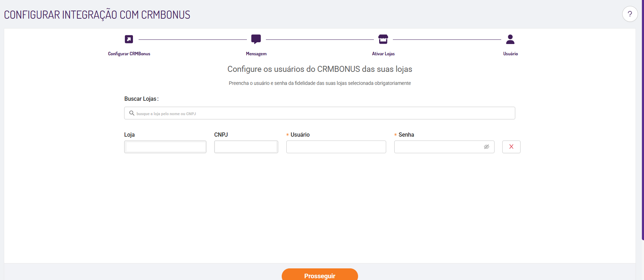Toggle password visibility in Senha field
Image resolution: width=644 pixels, height=280 pixels.
[x=486, y=147]
